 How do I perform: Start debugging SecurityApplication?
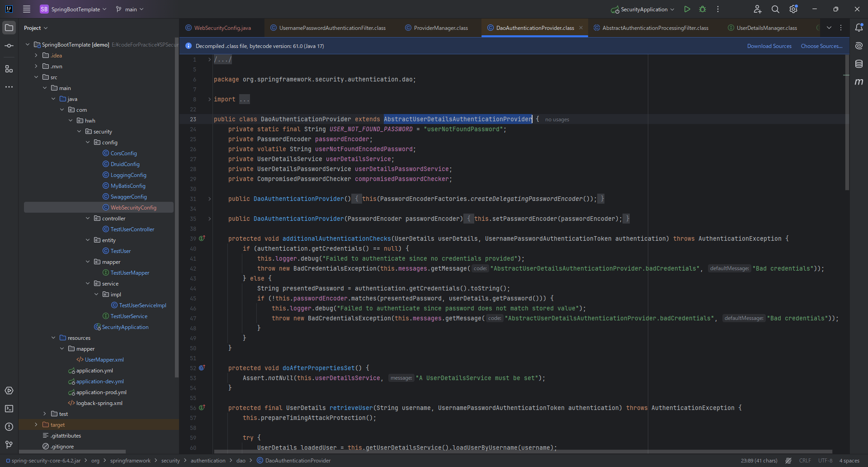pyautogui.click(x=703, y=9)
